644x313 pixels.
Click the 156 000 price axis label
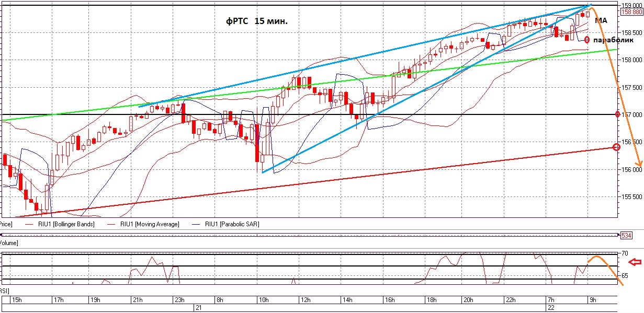pyautogui.click(x=631, y=169)
